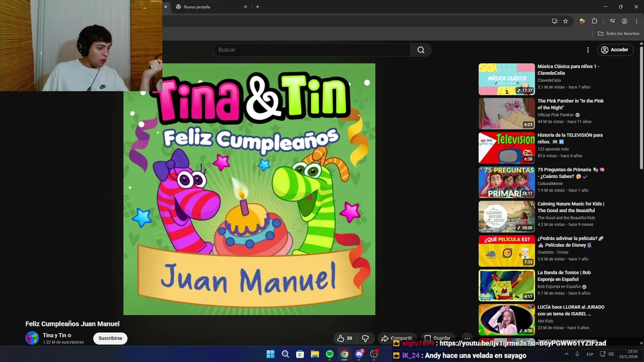Screen dimensions: 644x362
Task: Click channel name 'Official Pink Panther'
Action: 555,115
